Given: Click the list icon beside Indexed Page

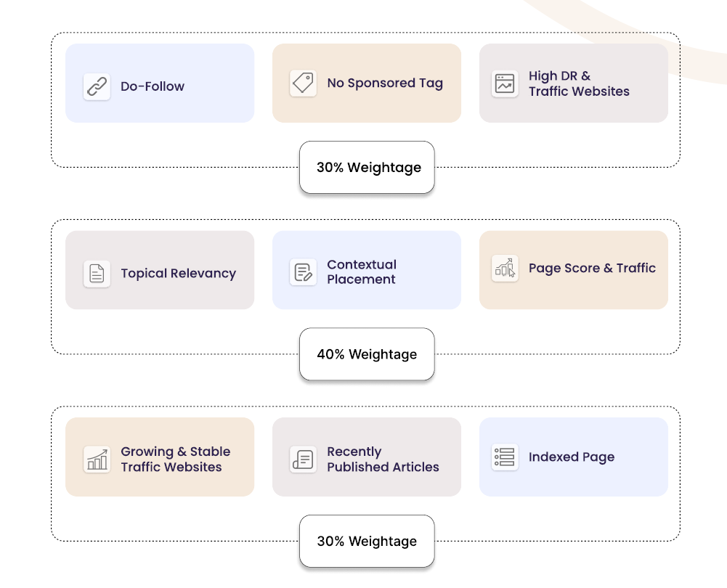Looking at the screenshot, I should tap(505, 457).
